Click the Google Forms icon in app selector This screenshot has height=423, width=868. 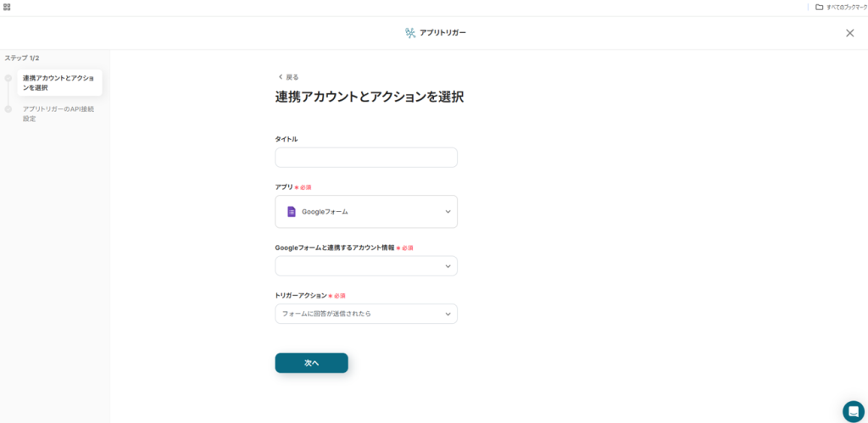click(292, 212)
